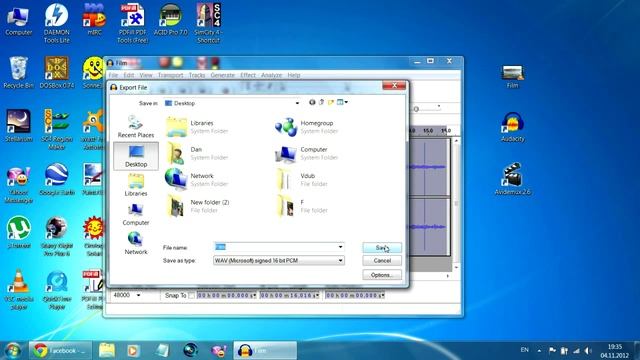This screenshot has width=640, height=360.
Task: Open the View Menu dropdown in dialog toolbar
Action: pos(342,102)
